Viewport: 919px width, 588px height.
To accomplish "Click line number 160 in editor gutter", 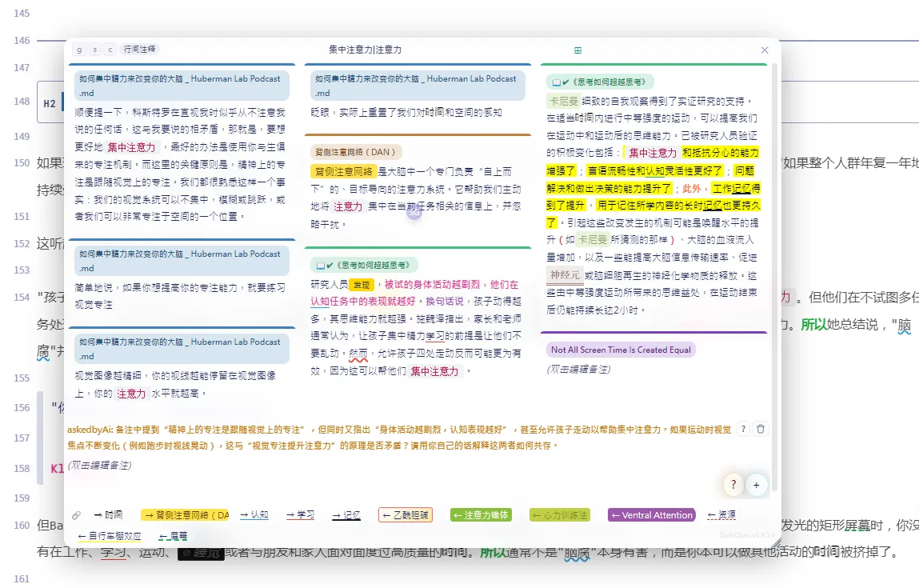I will [22, 526].
